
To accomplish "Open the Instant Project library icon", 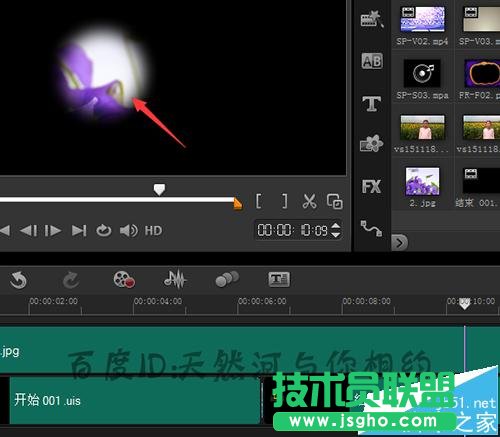I will pos(372,19).
